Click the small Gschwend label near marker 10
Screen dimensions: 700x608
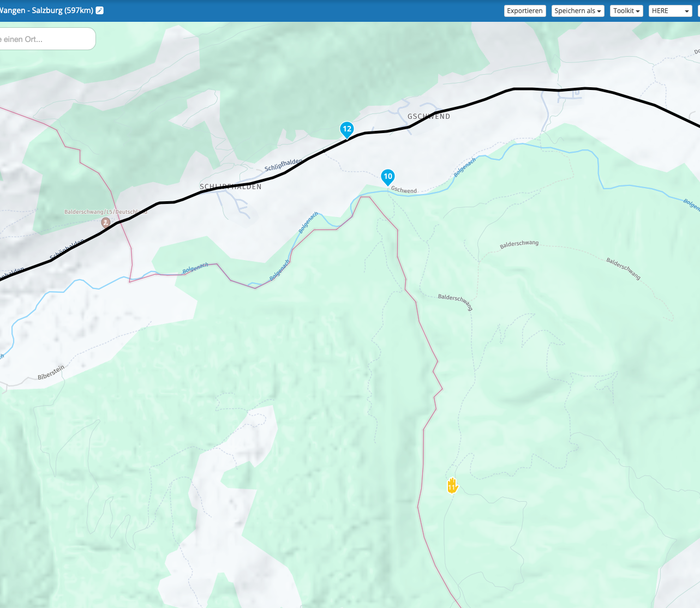point(404,190)
